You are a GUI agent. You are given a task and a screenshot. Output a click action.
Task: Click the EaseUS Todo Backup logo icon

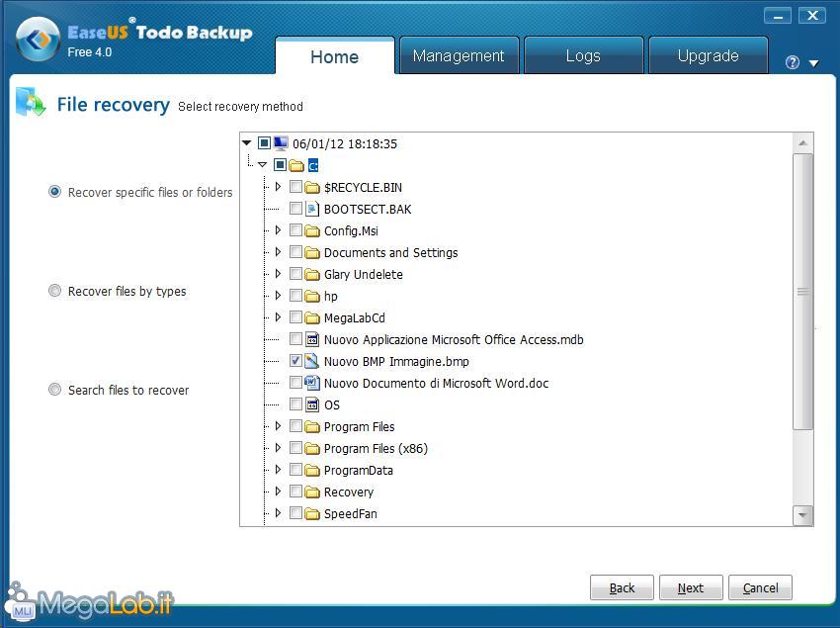tap(39, 40)
